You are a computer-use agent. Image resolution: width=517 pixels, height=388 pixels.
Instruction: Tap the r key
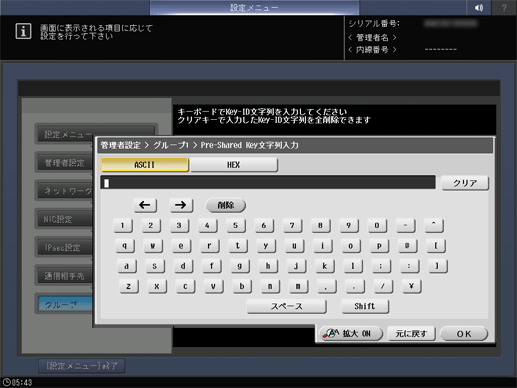click(210, 246)
